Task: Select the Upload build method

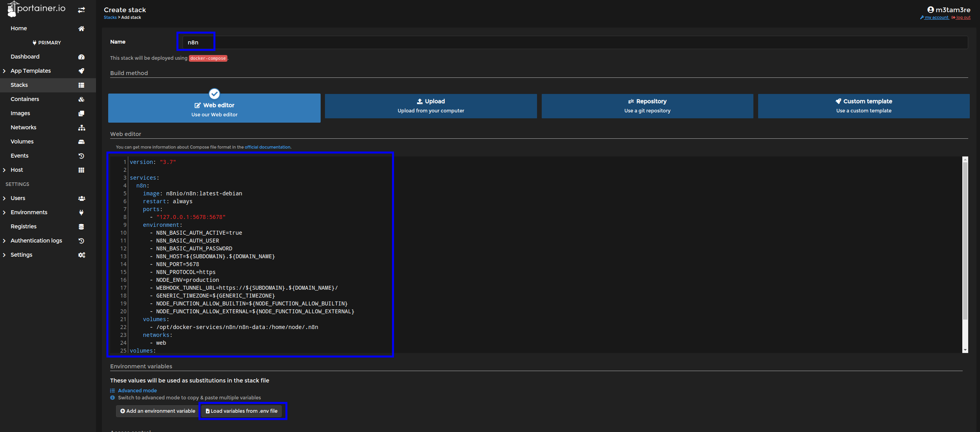Action: click(x=431, y=106)
